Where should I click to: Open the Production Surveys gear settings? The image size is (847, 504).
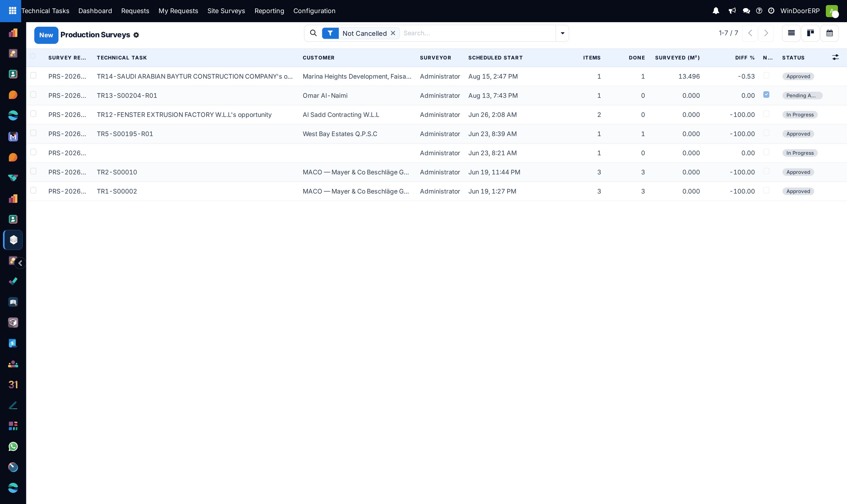coord(136,35)
